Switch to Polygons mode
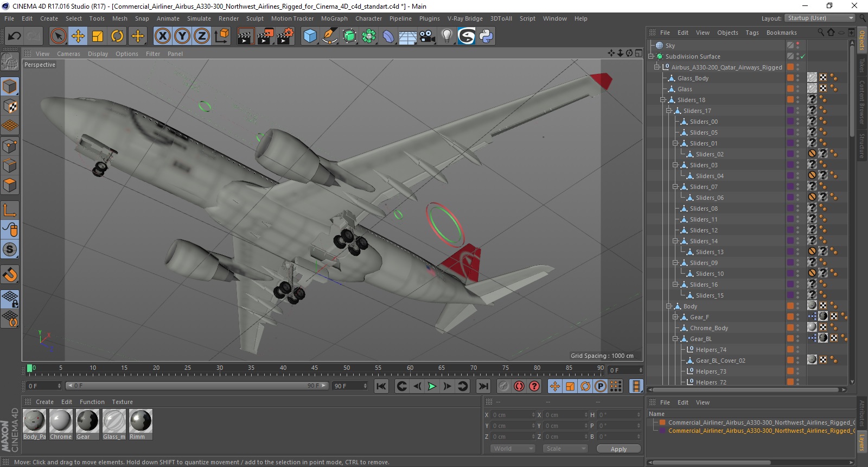The width and height of the screenshot is (868, 467). [x=10, y=186]
